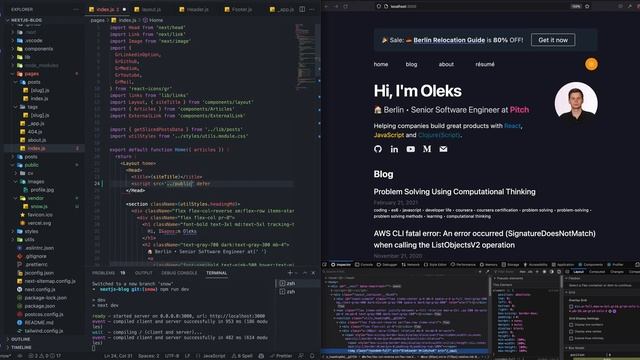Image resolution: width=640 pixels, height=360 pixels.
Task: Close the VS Code terminal panel
Action: tap(313, 273)
